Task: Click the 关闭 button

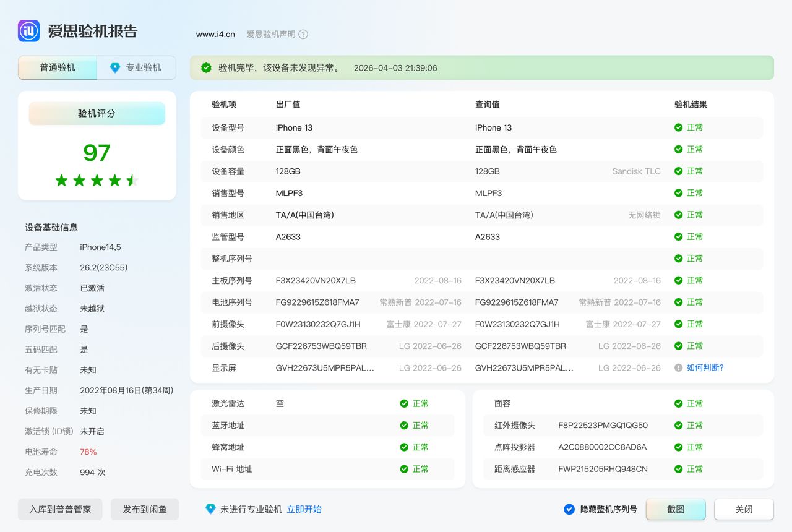Action: [744, 509]
